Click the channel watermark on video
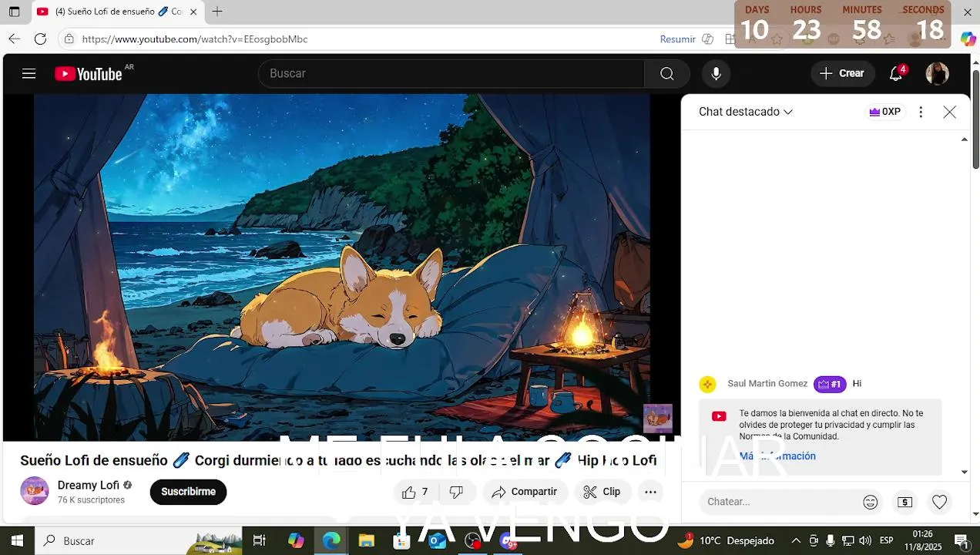This screenshot has height=555, width=980. point(658,419)
